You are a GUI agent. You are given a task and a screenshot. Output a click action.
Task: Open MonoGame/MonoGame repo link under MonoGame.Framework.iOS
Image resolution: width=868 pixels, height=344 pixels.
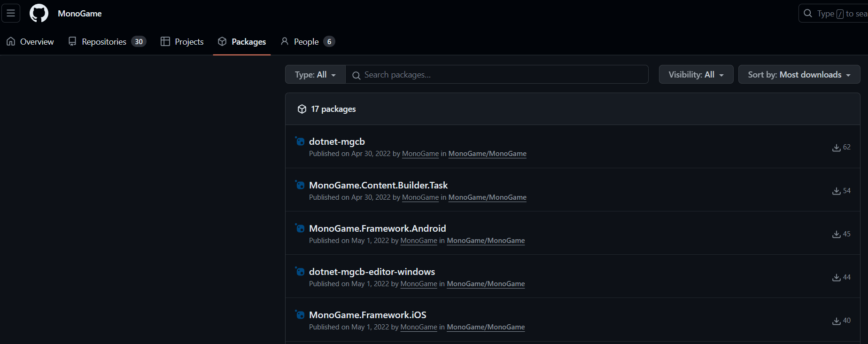click(486, 327)
